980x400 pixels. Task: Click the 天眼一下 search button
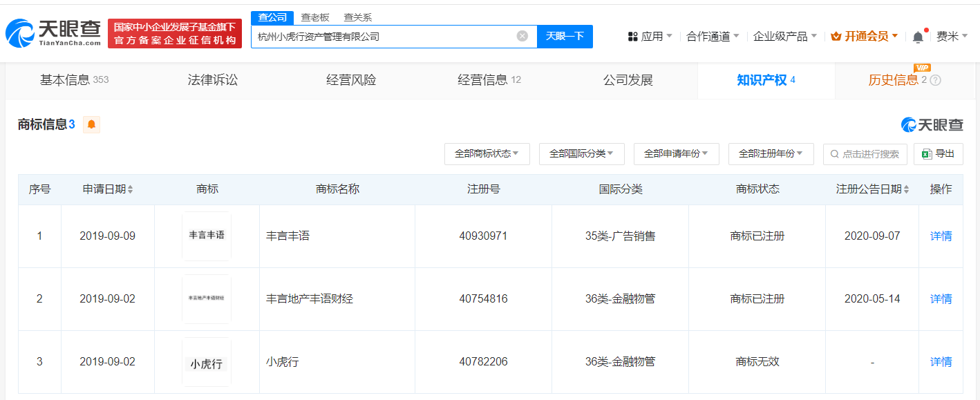[565, 36]
